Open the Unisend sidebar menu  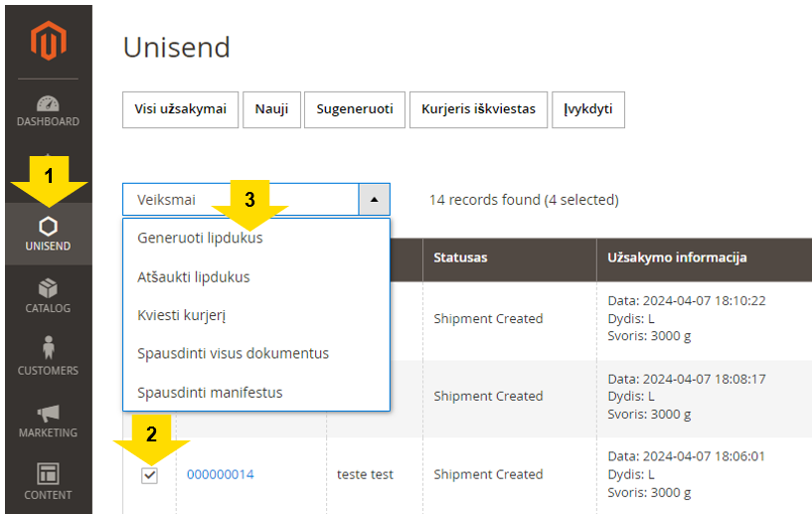point(48,235)
